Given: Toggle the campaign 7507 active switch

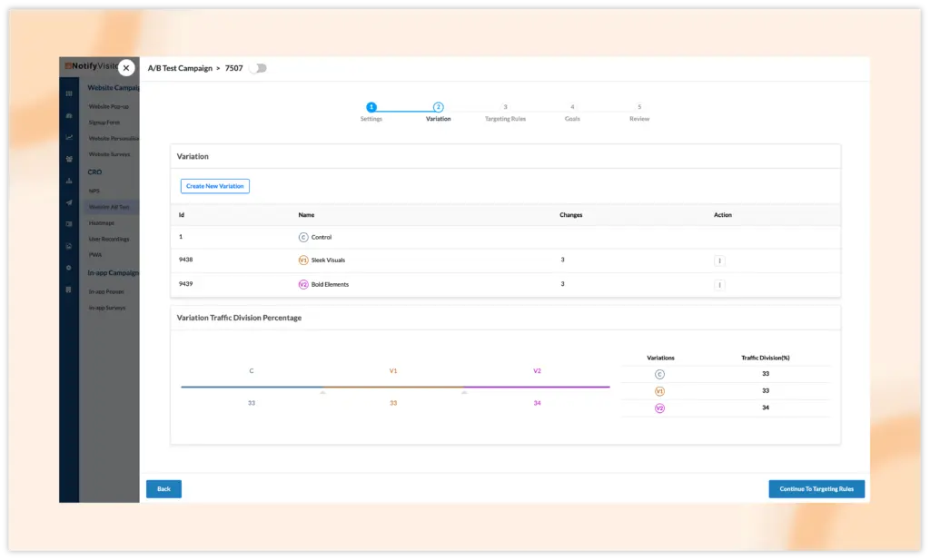Looking at the screenshot, I should (x=258, y=68).
